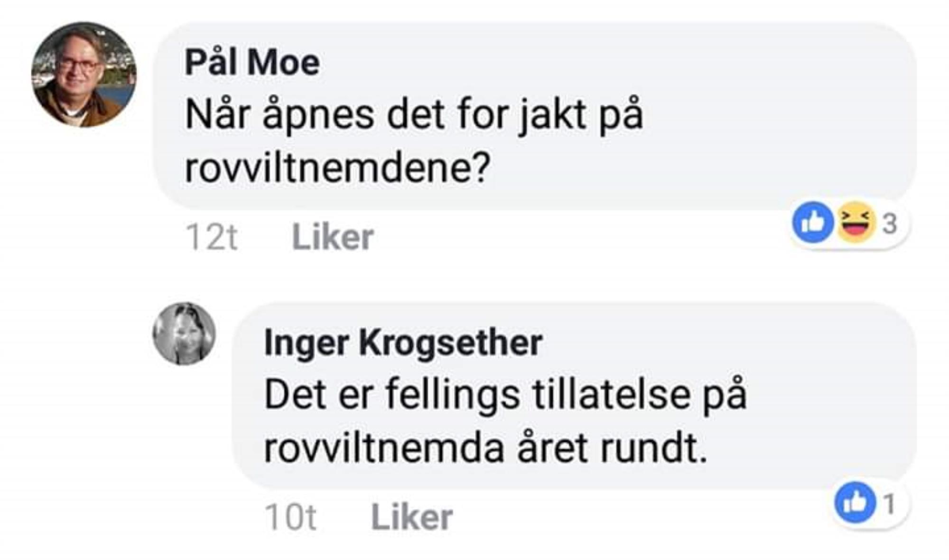Viewport: 949px width, 560px height.
Task: Open the Inger Krogsether name link
Action: click(403, 342)
